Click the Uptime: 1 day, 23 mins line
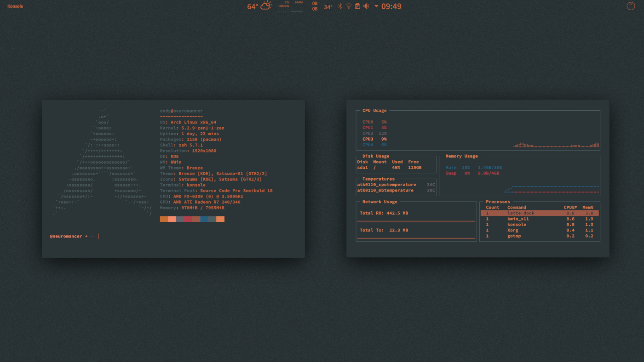Viewport: 644px width, 362px height. click(x=190, y=134)
